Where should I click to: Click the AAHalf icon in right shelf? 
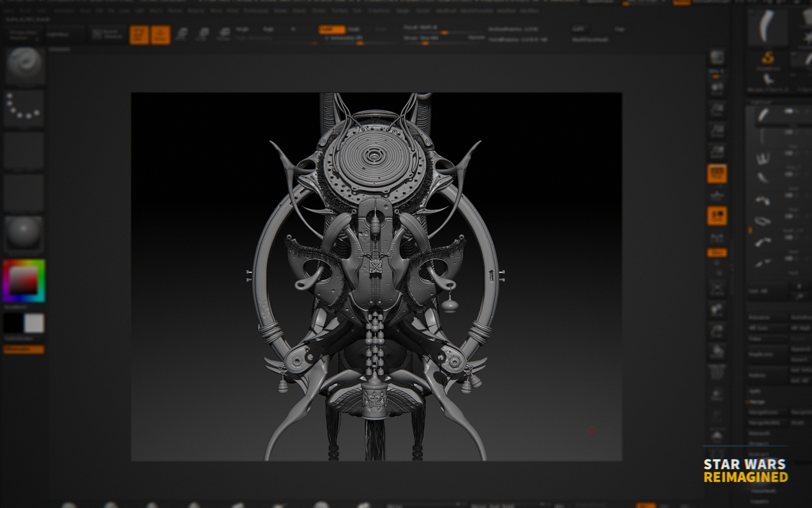tap(717, 152)
